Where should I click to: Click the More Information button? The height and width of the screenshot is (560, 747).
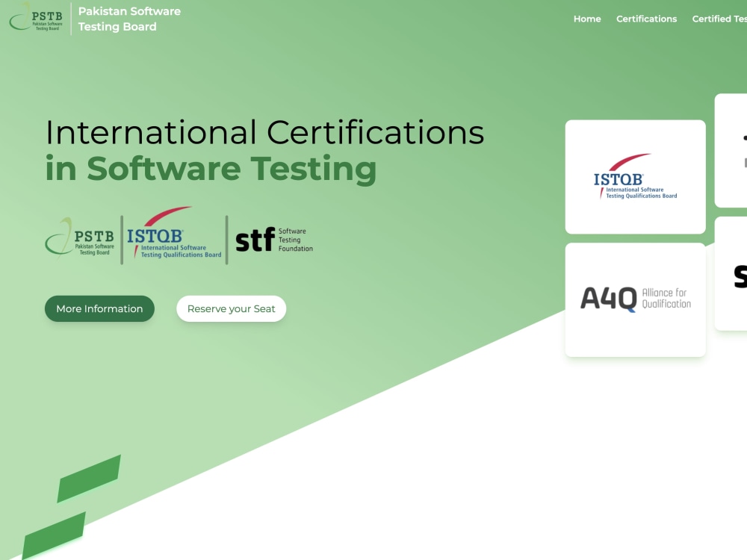[x=99, y=308]
